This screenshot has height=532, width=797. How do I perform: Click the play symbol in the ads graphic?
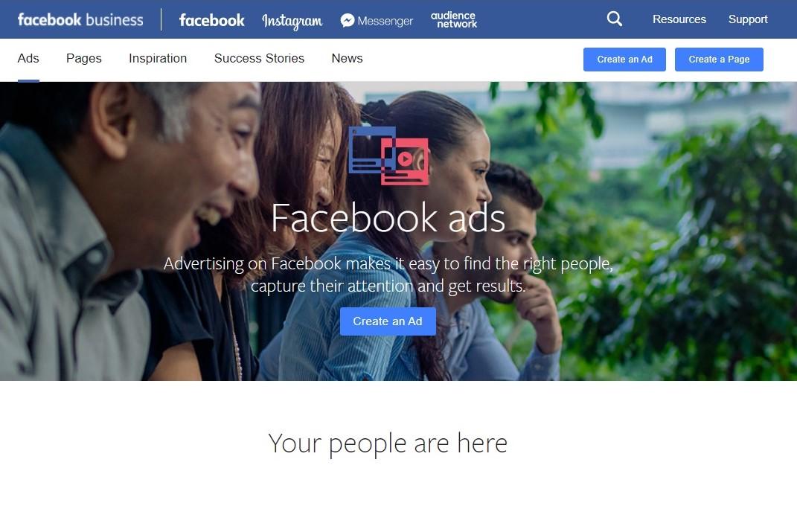(405, 159)
